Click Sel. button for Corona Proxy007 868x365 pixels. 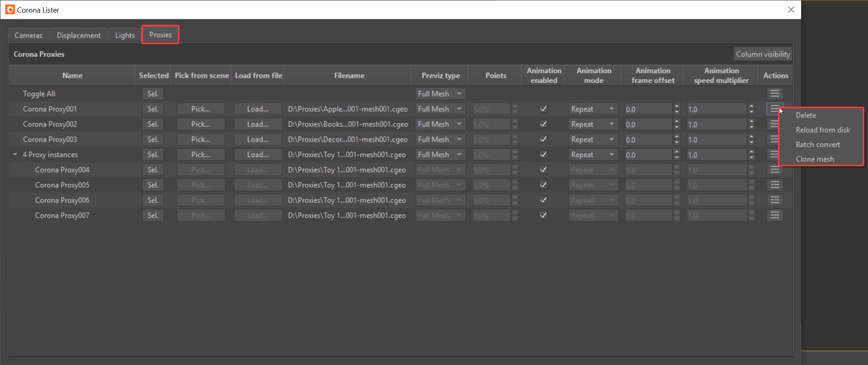click(x=153, y=215)
